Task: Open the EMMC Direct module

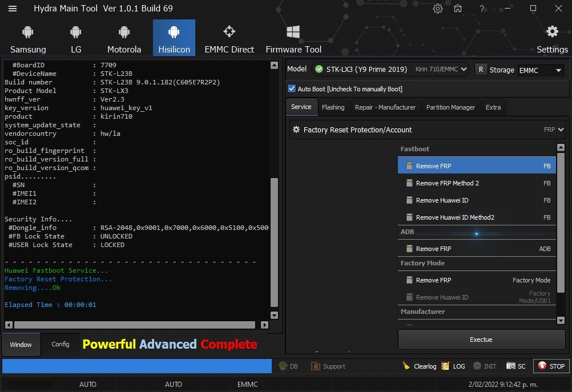Action: tap(229, 38)
